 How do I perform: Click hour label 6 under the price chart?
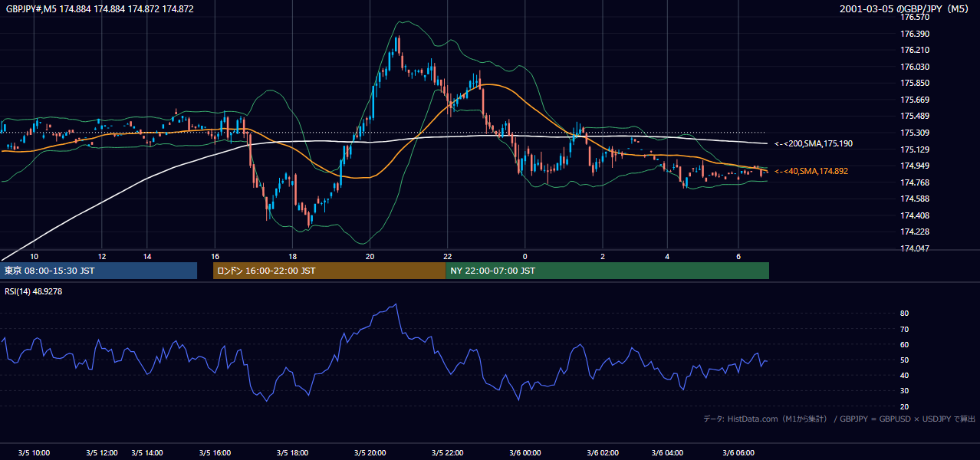click(738, 256)
